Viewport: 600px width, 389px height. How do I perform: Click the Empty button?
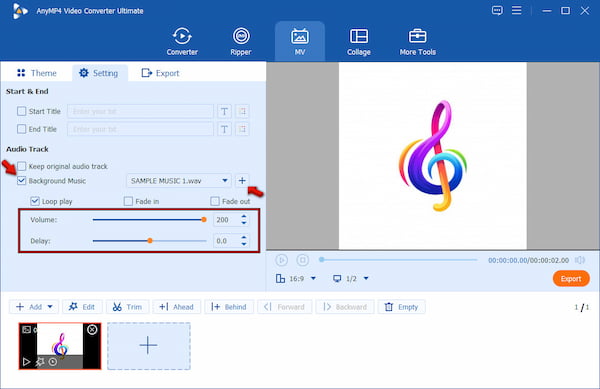pos(401,307)
